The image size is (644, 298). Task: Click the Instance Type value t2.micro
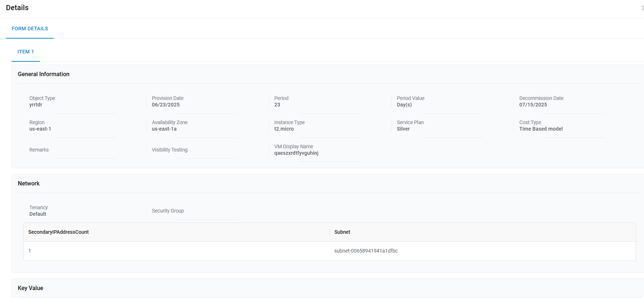tap(284, 129)
